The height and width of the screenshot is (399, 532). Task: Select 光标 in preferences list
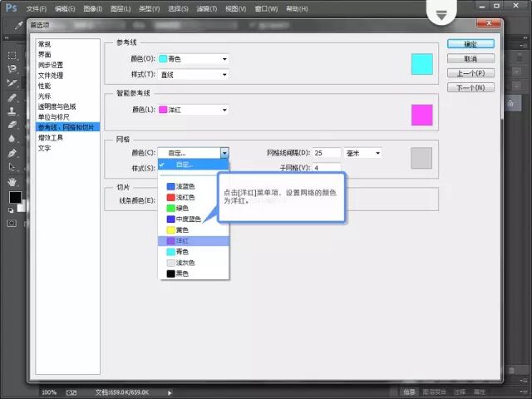pyautogui.click(x=68, y=96)
